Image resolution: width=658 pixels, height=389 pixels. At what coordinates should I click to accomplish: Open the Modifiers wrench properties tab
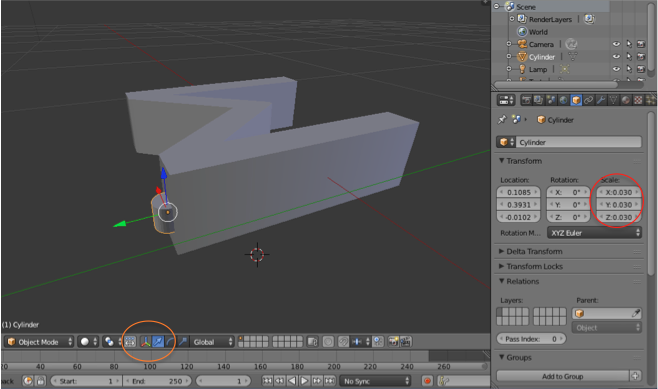pyautogui.click(x=601, y=100)
